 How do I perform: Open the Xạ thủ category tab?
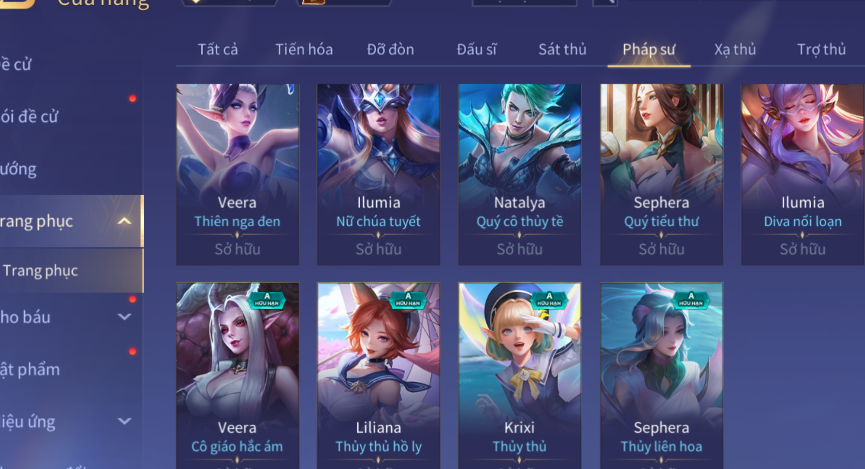[x=735, y=50]
